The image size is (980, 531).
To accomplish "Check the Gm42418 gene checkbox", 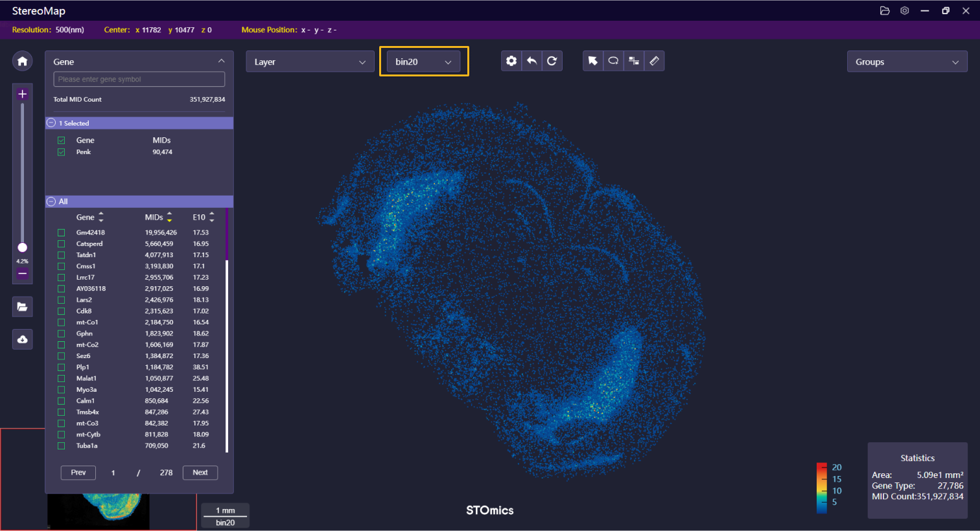I will [61, 232].
